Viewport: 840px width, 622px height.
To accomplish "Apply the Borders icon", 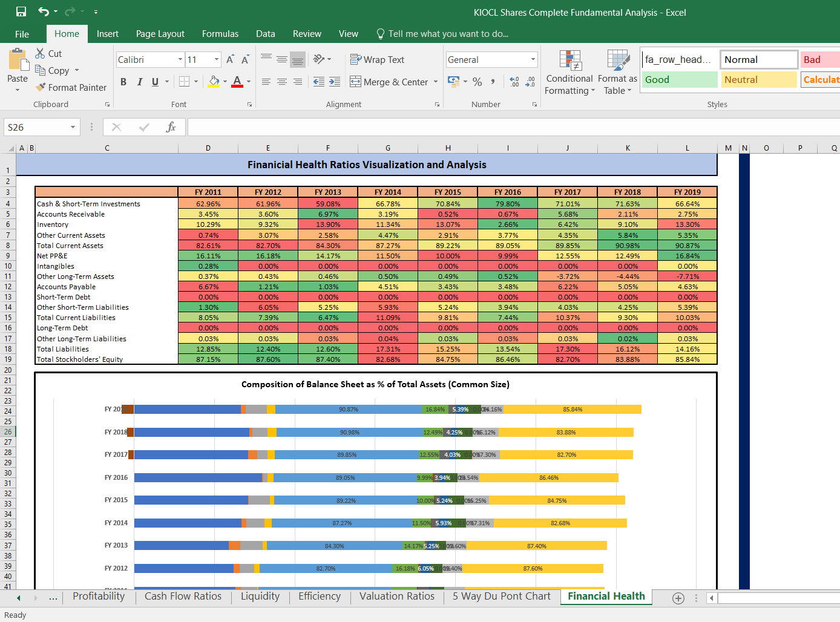I will coord(185,82).
